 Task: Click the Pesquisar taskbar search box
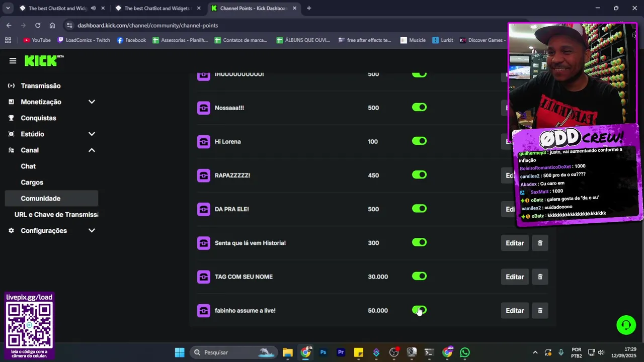pos(234,352)
